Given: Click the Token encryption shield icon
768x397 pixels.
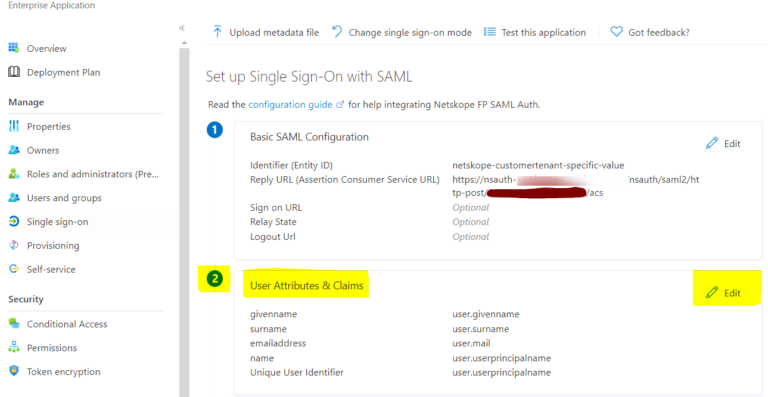Looking at the screenshot, I should coord(14,371).
